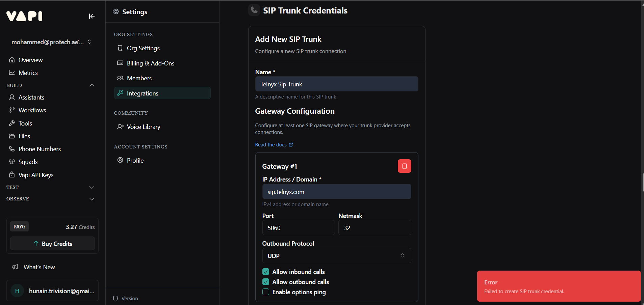
Task: Click the 3.27 Credits text
Action: 80,227
